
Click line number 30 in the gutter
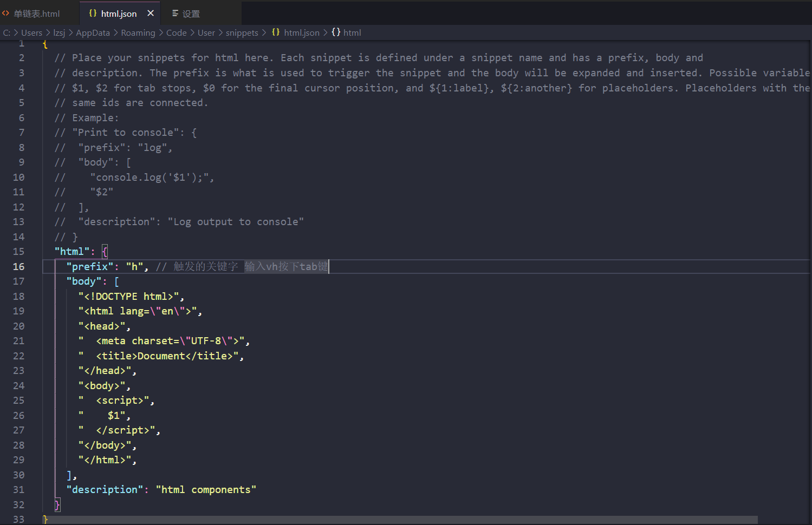click(x=18, y=475)
